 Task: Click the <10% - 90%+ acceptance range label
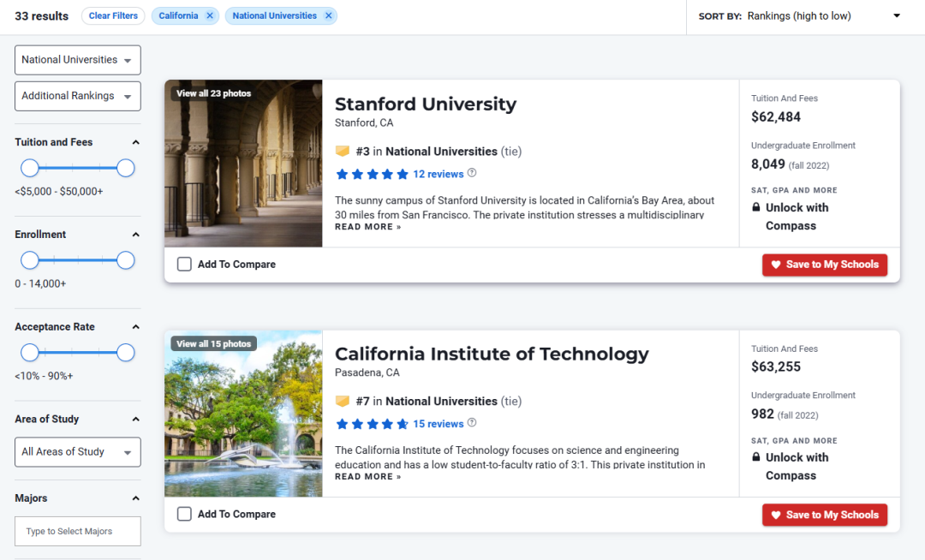[44, 376]
